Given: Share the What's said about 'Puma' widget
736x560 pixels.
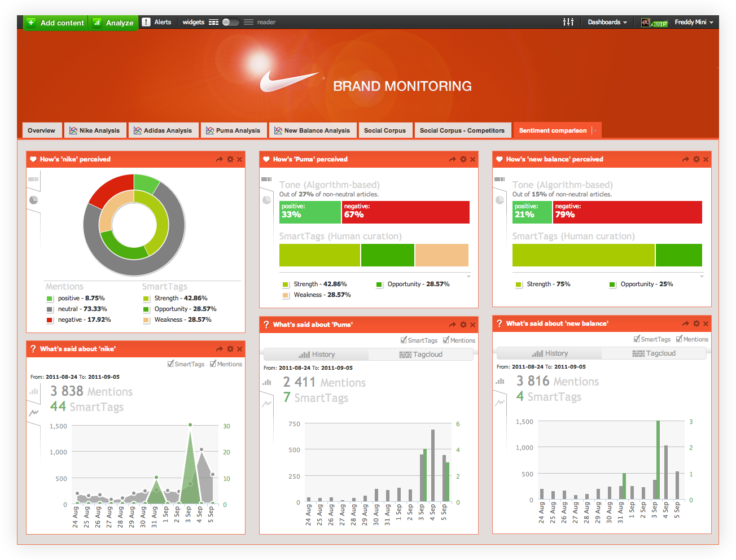Looking at the screenshot, I should click(453, 325).
